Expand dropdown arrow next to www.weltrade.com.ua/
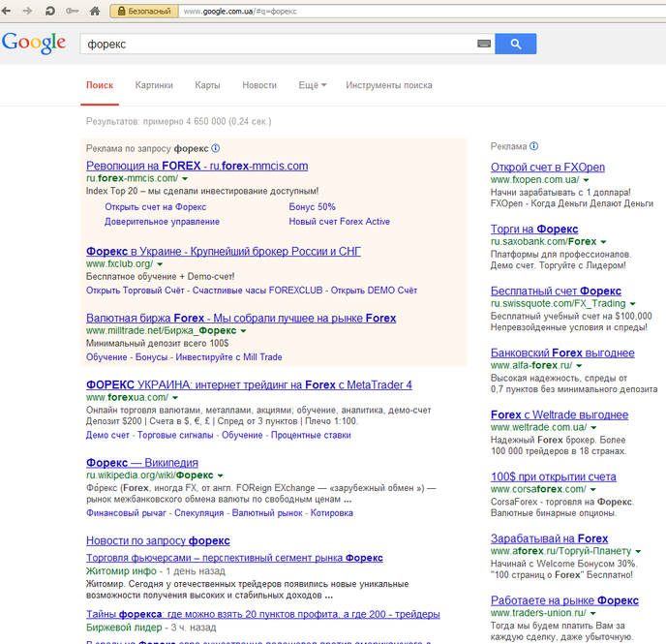 click(593, 428)
